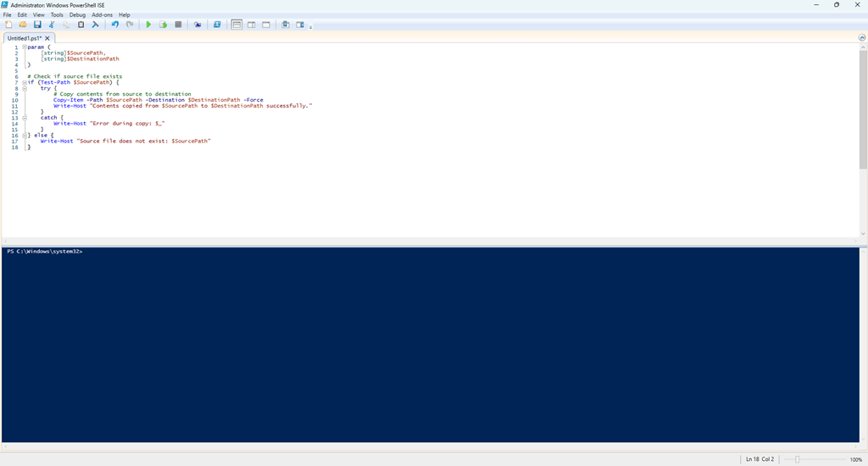868x466 pixels.
Task: Undo the last edit
Action: [115, 25]
